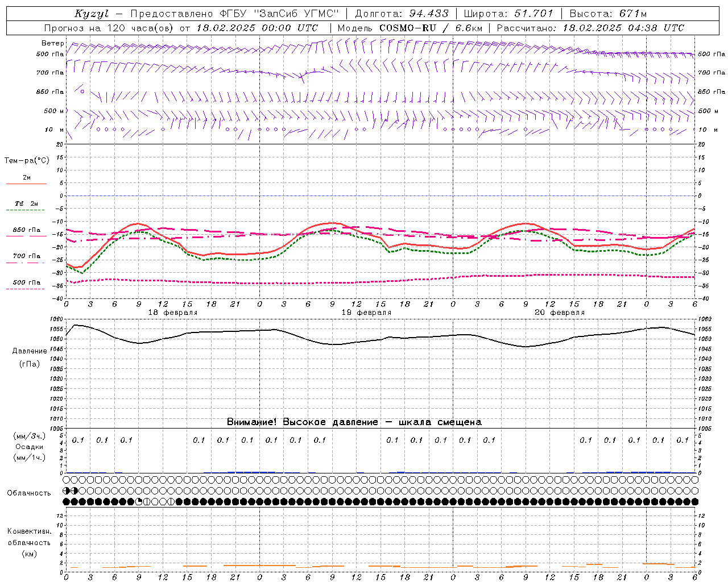Select the 20 февраля date label
Image resolution: width=728 pixels, height=582 pixels.
pos(560,313)
